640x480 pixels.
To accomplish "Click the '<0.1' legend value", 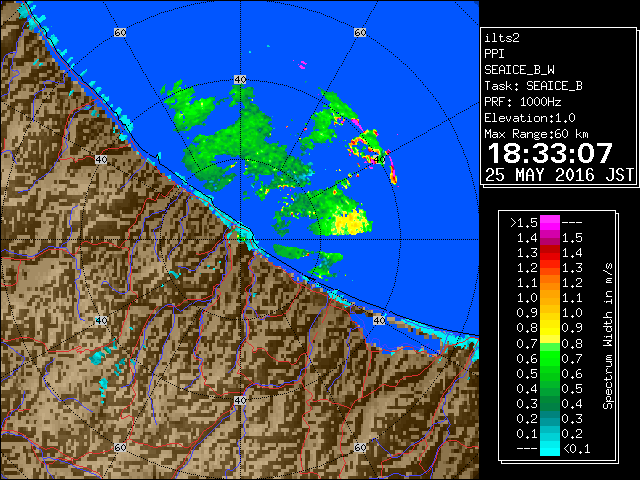I will 577,449.
